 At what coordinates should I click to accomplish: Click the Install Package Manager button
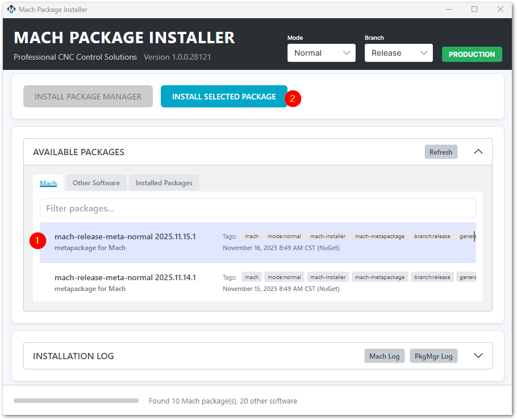88,97
